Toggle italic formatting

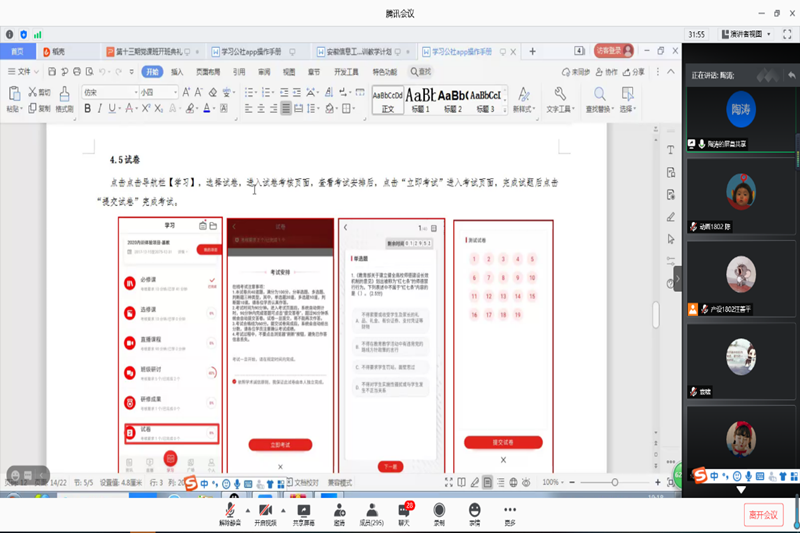[x=99, y=108]
